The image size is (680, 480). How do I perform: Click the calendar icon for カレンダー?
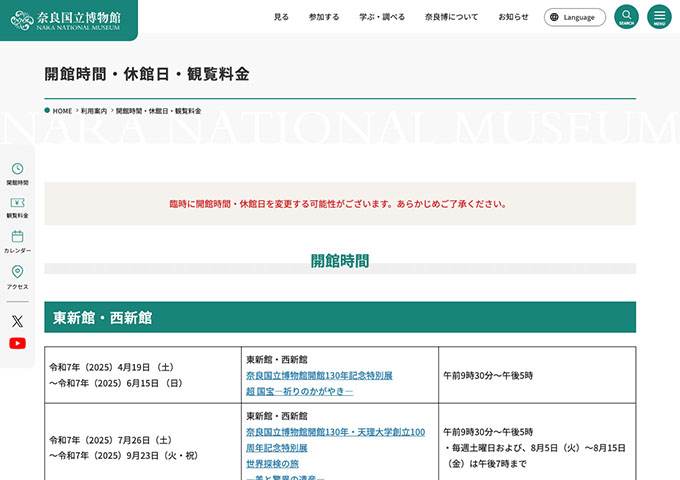[17, 236]
